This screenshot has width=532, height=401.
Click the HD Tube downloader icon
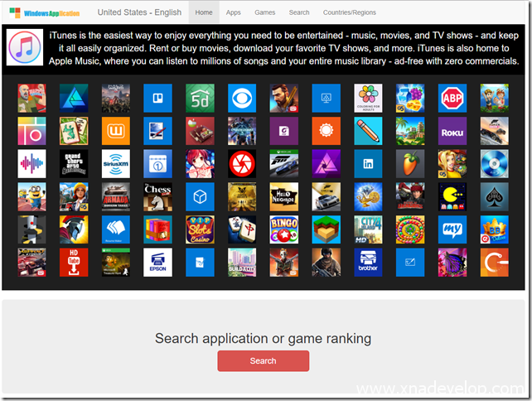point(74,262)
